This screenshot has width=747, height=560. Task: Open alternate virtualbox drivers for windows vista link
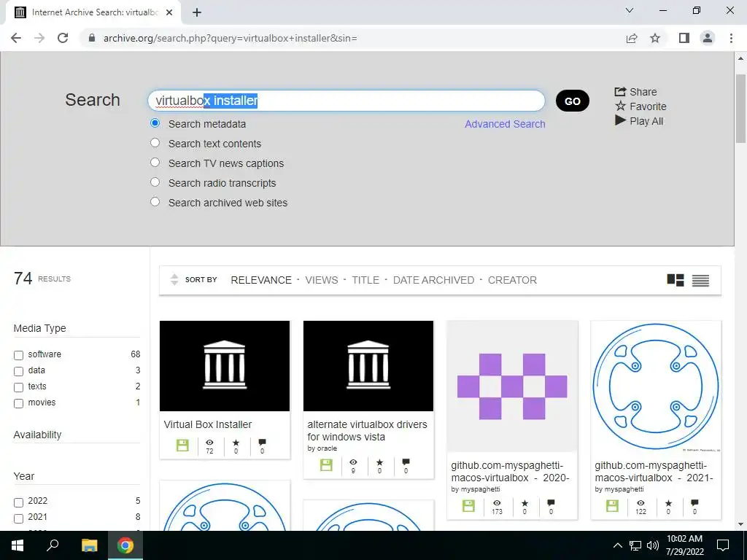(x=368, y=430)
